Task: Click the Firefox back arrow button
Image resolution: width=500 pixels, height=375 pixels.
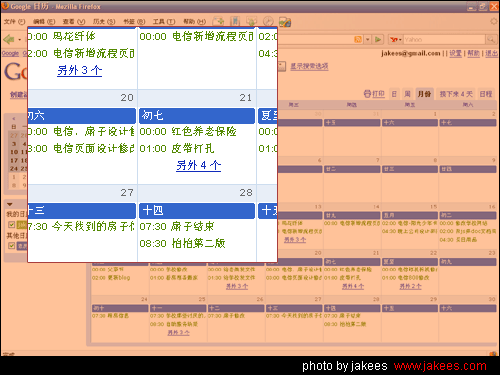Action: 9,39
